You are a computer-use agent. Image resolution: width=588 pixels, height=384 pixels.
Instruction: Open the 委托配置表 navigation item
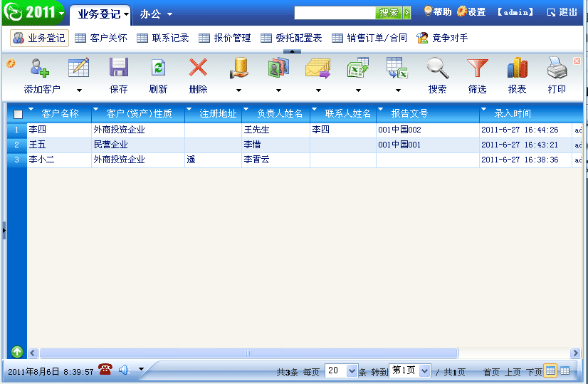[x=291, y=38]
